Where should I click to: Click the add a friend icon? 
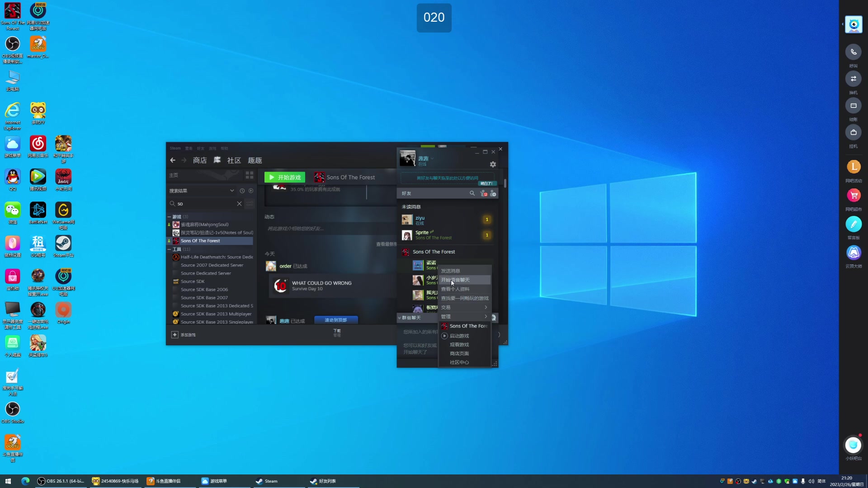[x=493, y=193]
